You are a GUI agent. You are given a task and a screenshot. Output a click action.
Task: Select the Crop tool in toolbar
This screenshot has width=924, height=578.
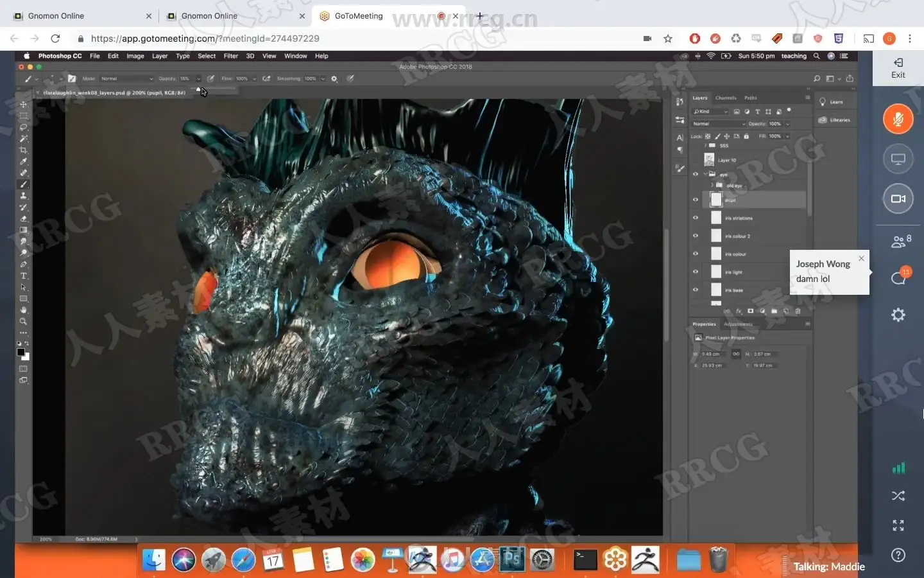(x=24, y=150)
